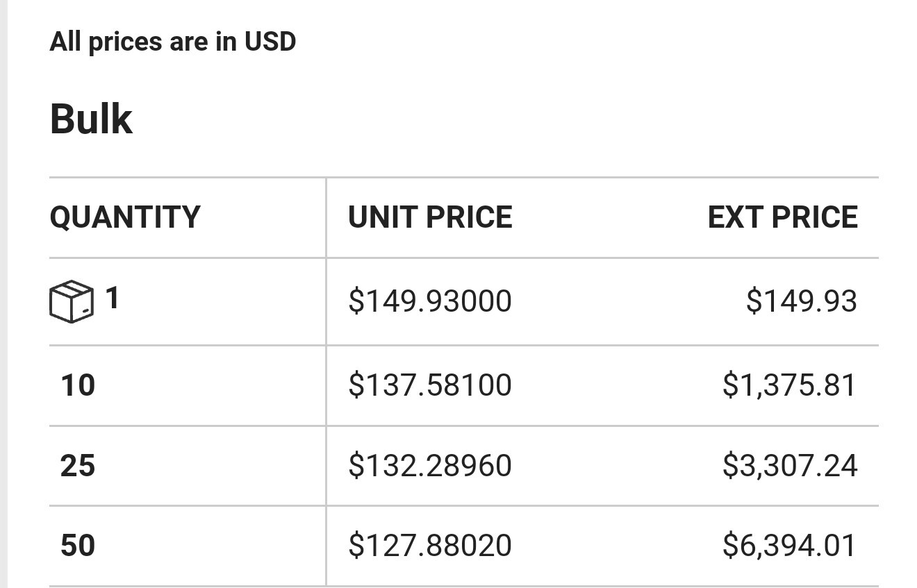The image size is (917, 588).
Task: Click extended price $149.93
Action: pyautogui.click(x=802, y=301)
